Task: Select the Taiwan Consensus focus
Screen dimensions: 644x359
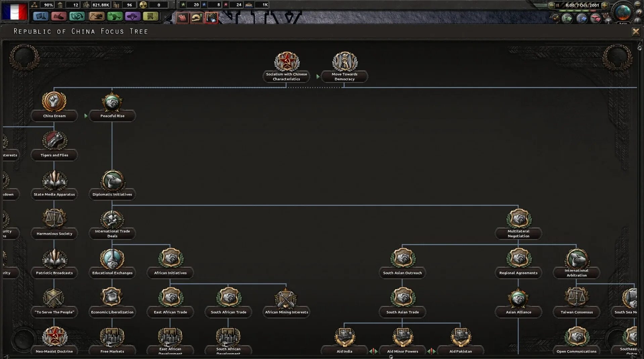Action: click(x=577, y=302)
